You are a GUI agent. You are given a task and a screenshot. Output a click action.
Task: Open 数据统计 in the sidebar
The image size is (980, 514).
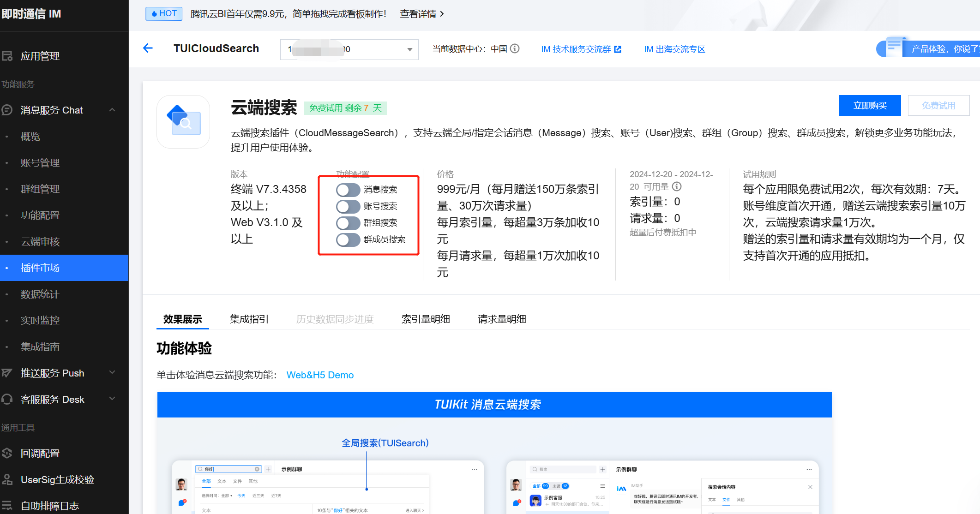[x=64, y=294]
